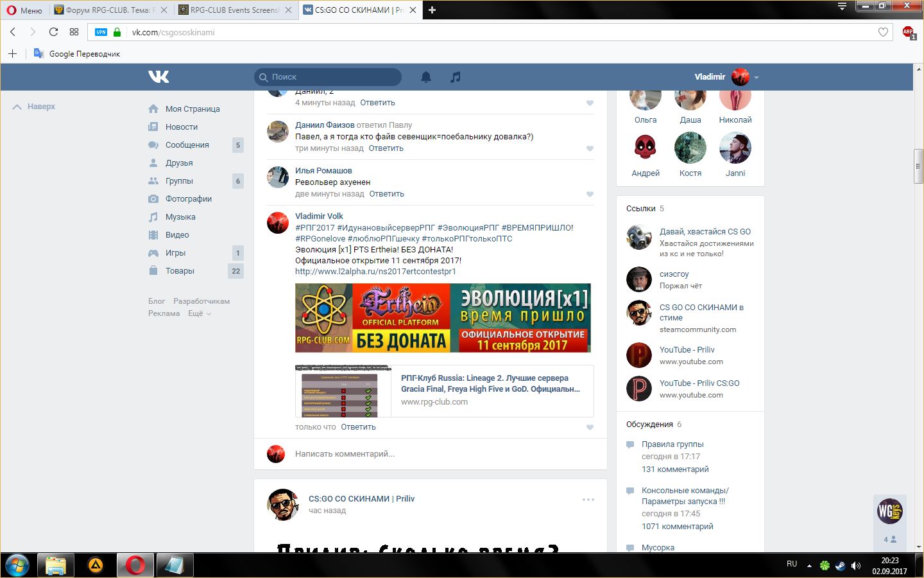924x578 pixels.
Task: Open CS GO СО СКИНАМИ в стиме link
Action: [701, 313]
